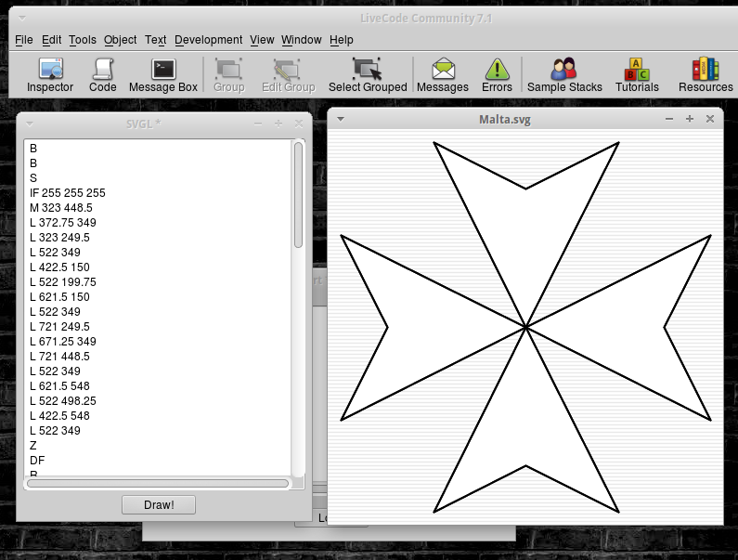Open the Tutorials icon

(x=637, y=74)
